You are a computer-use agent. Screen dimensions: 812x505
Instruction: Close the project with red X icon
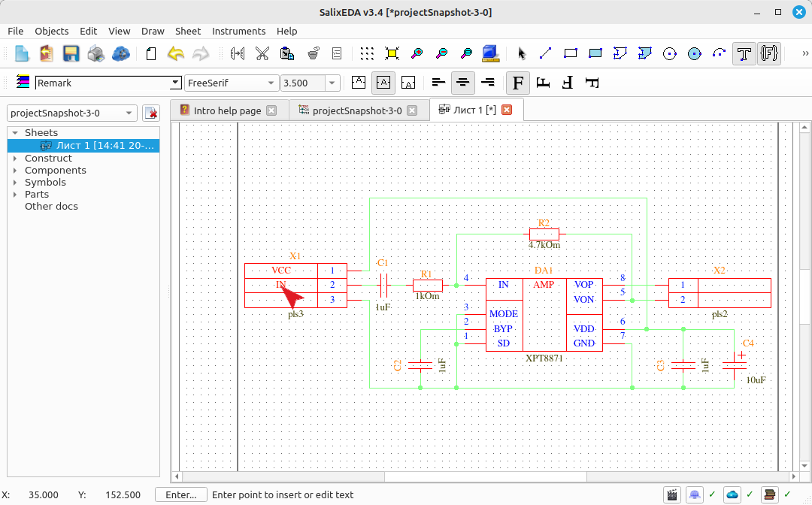coord(150,113)
